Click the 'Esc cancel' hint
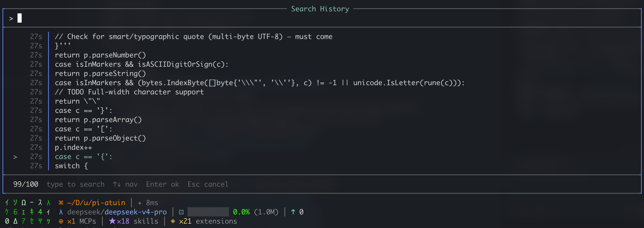The width and height of the screenshot is (644, 228). tap(208, 184)
